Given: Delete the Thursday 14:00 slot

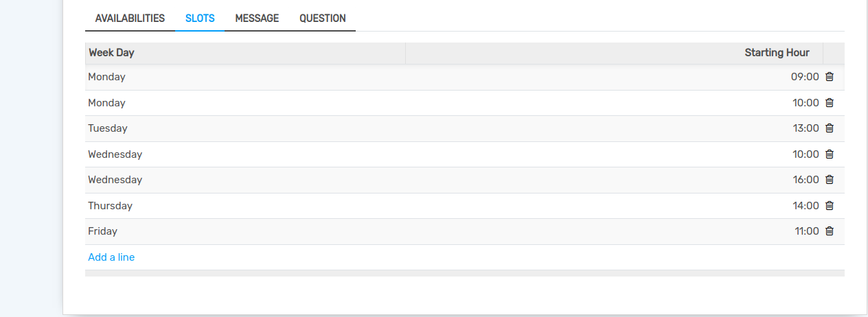Looking at the screenshot, I should (x=829, y=206).
